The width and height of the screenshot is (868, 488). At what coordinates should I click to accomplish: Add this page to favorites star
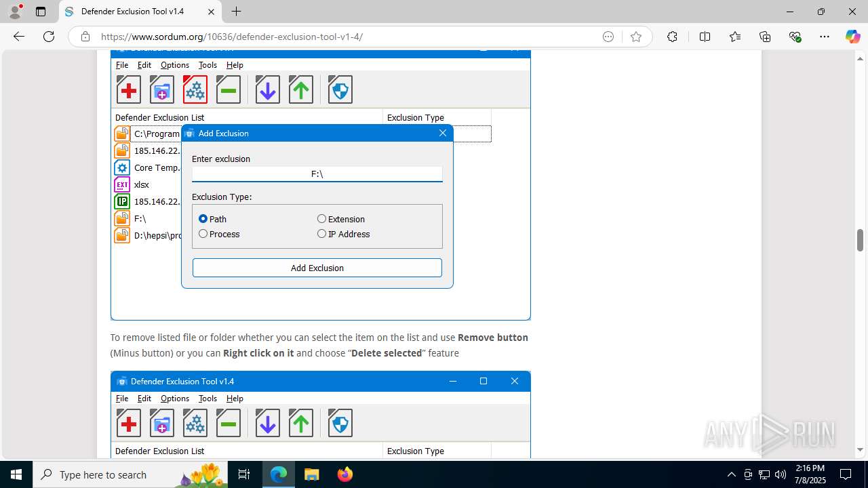pyautogui.click(x=636, y=37)
